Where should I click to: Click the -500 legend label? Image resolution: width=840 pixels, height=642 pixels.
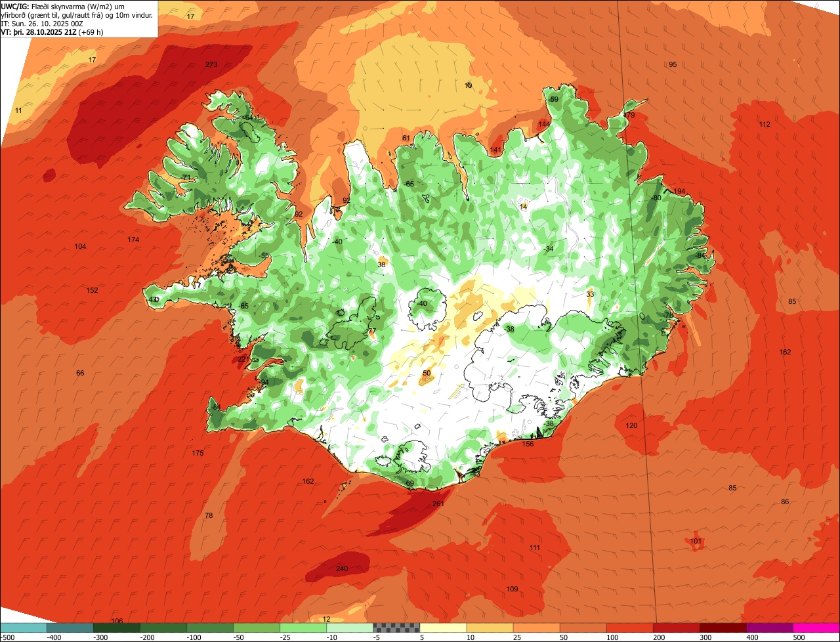click(8, 637)
